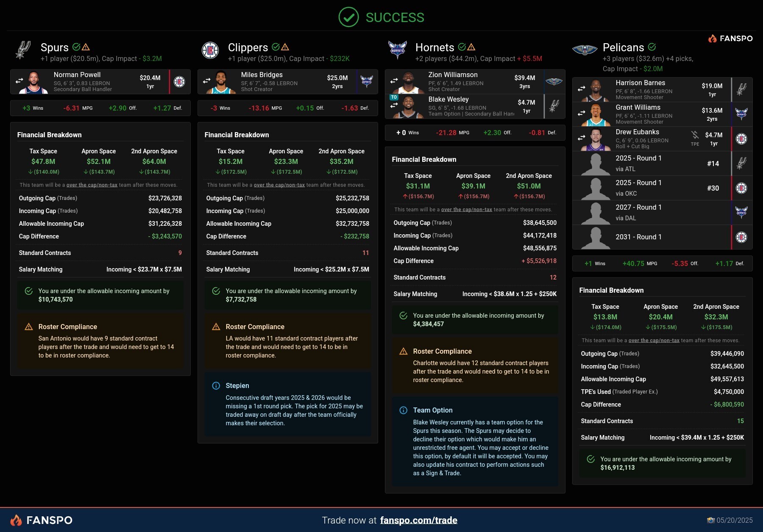Viewport: 763px width, 532px height.
Task: Click the Stepien heading in Clippers panel
Action: coord(237,386)
